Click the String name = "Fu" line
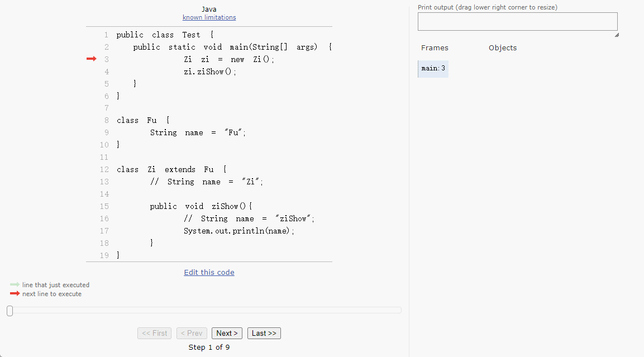 tap(198, 133)
